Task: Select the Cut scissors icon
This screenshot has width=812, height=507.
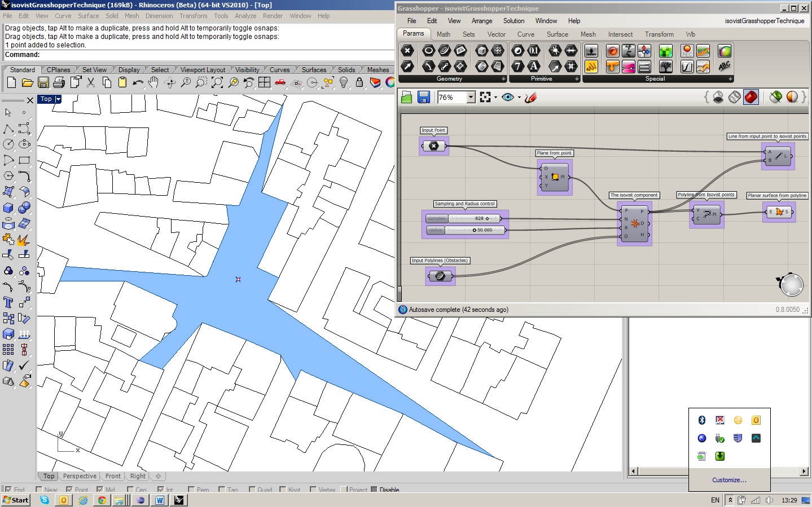Action: click(x=90, y=83)
